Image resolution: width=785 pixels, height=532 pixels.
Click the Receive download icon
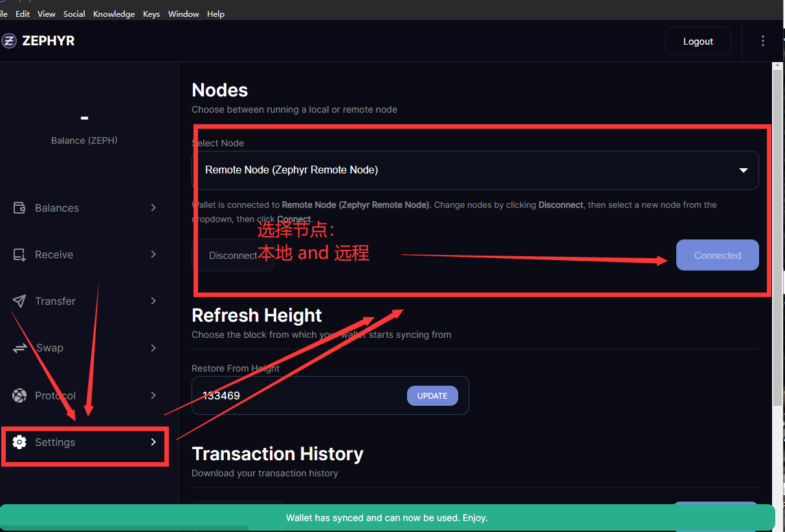(19, 254)
